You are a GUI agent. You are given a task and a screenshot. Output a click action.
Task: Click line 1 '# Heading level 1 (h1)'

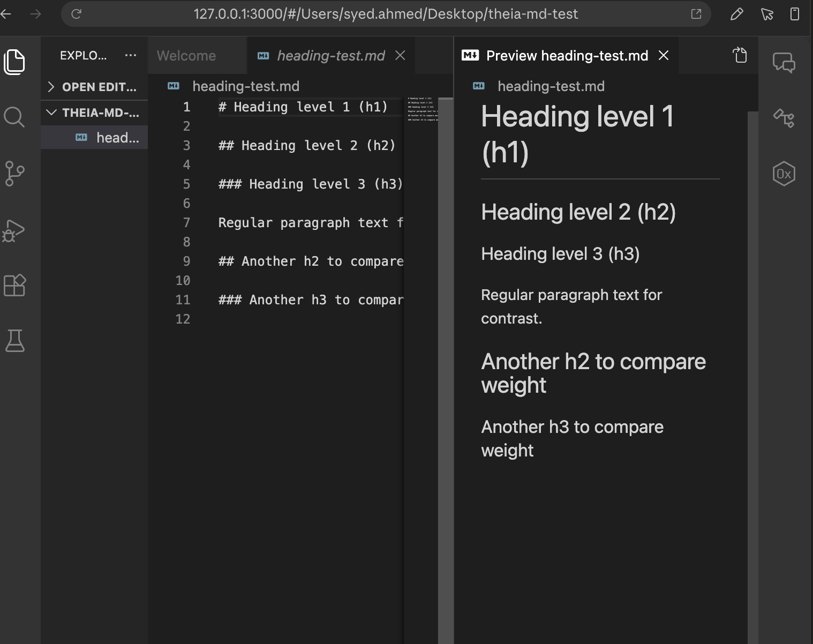[303, 107]
